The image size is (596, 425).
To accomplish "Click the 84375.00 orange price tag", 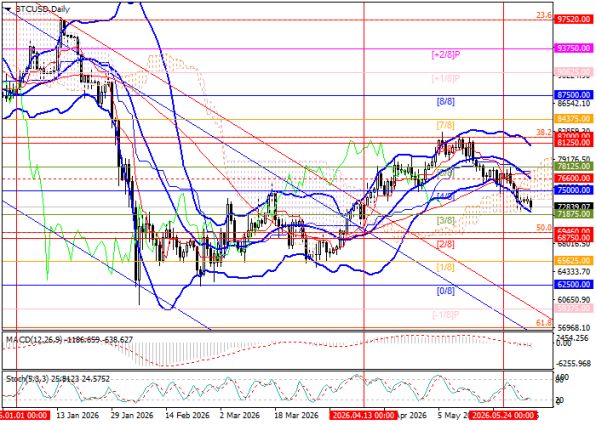I will (x=574, y=119).
